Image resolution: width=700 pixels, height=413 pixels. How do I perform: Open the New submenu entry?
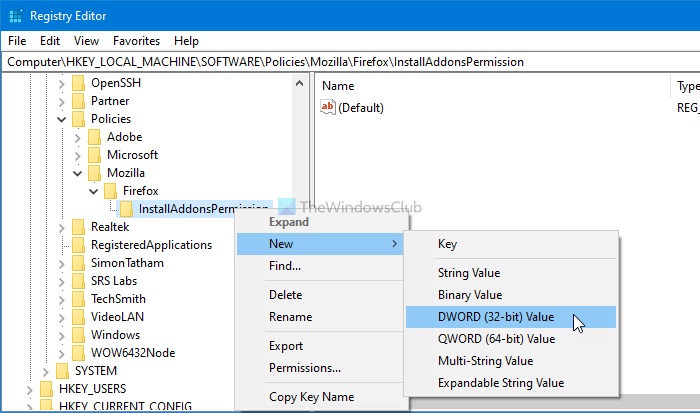(320, 244)
